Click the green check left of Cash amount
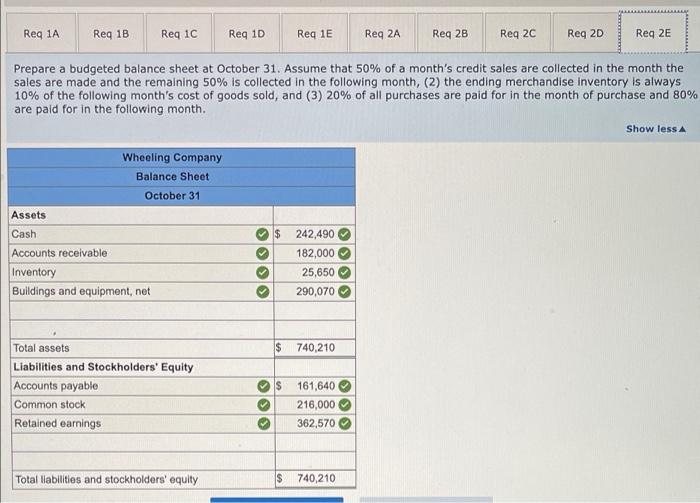 (x=262, y=234)
